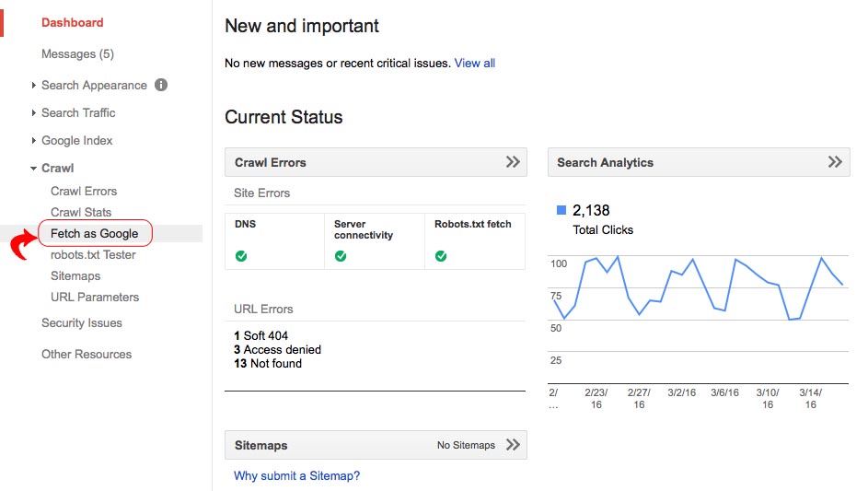Viewport: 868px width, 491px height.
Task: Click the green checkmark under DNS
Action: pyautogui.click(x=241, y=256)
